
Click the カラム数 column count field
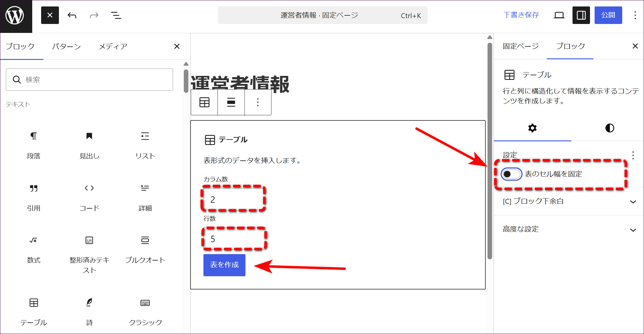(x=233, y=199)
